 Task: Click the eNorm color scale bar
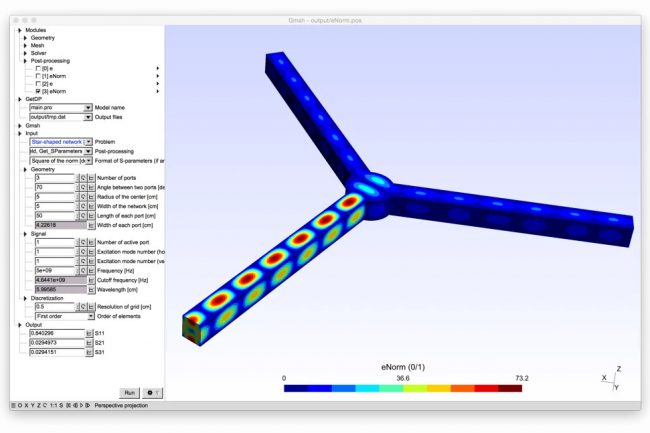[402, 388]
